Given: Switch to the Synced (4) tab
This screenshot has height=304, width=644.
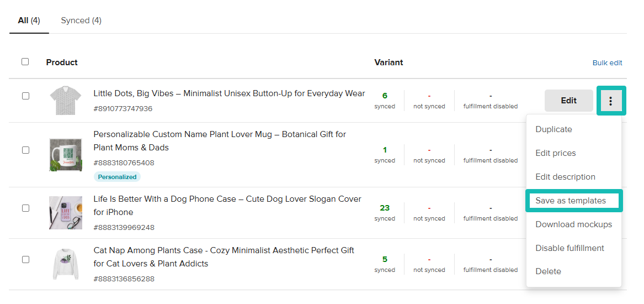Looking at the screenshot, I should [x=81, y=20].
